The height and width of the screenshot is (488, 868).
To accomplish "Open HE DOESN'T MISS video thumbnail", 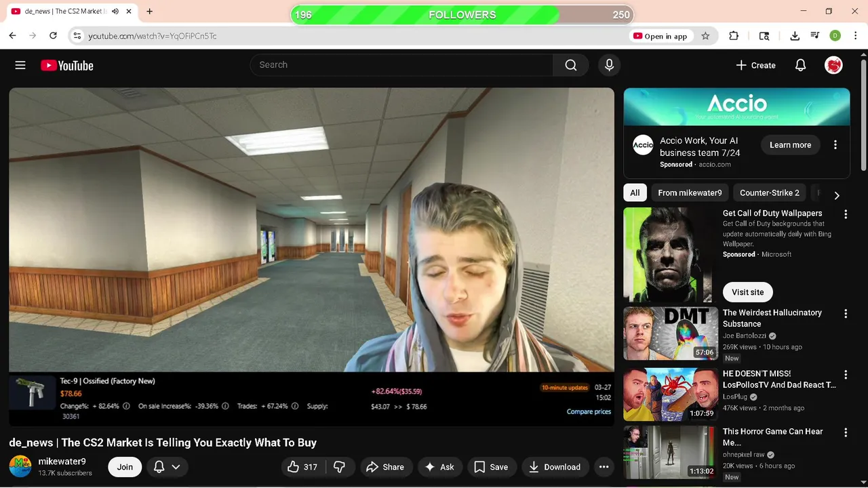I will [671, 394].
